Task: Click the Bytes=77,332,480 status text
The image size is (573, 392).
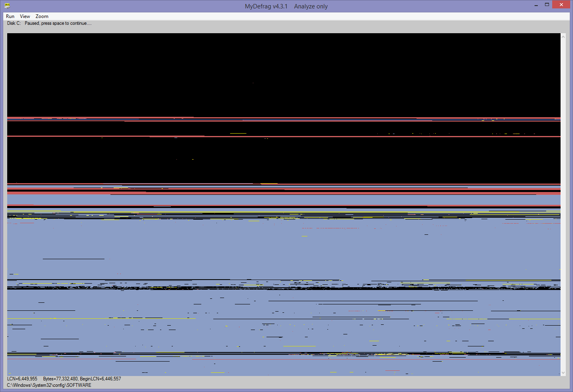Action: pos(60,379)
